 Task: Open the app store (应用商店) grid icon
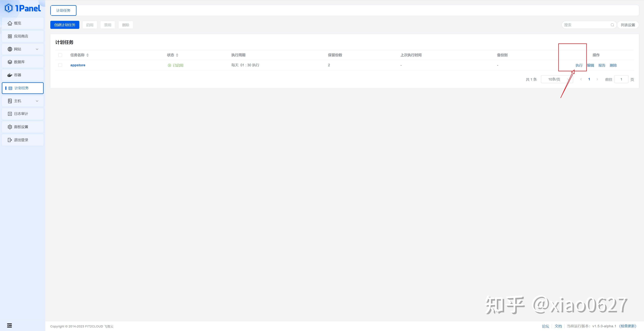click(10, 36)
